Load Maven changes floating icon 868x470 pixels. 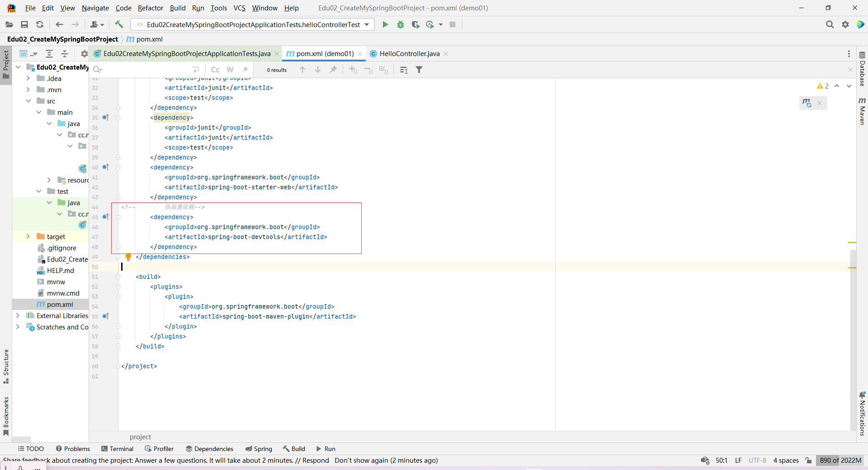click(807, 103)
